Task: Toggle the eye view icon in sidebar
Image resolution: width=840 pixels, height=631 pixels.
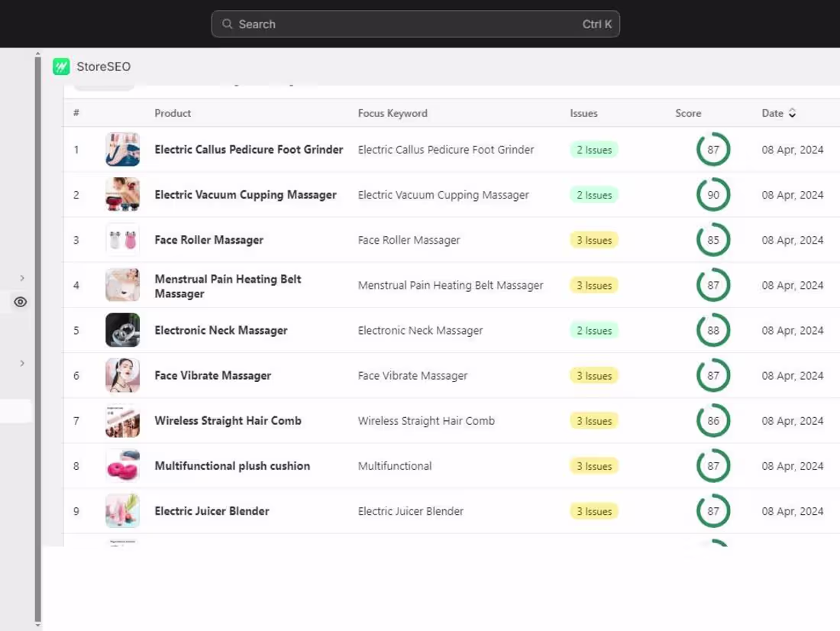Action: 21,302
